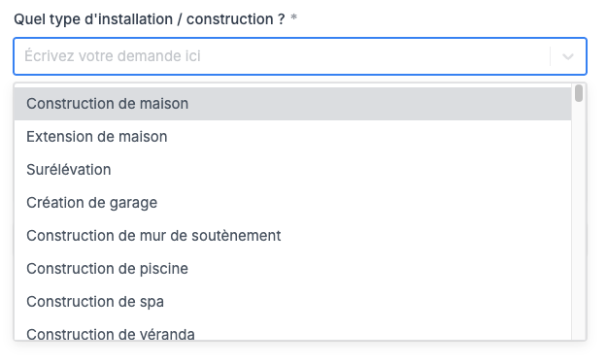The height and width of the screenshot is (364, 607).
Task: Pick "Construction de spa" option
Action: tap(292, 301)
